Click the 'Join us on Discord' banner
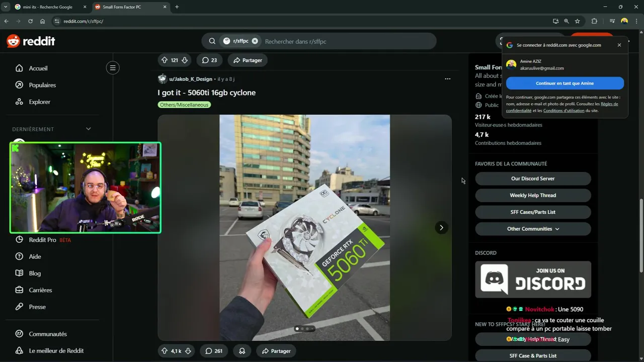This screenshot has height=362, width=644. click(533, 279)
